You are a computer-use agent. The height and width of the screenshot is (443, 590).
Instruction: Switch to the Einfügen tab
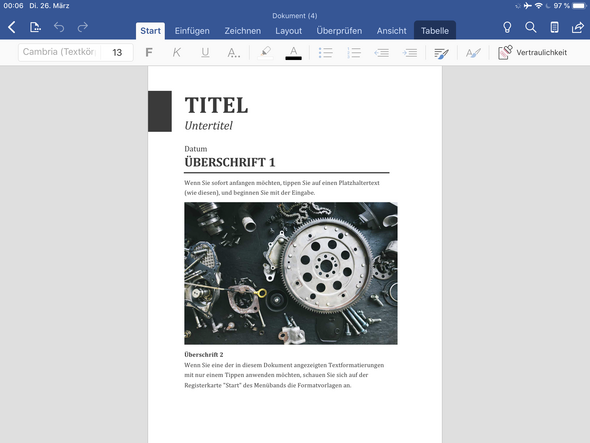[x=192, y=31]
